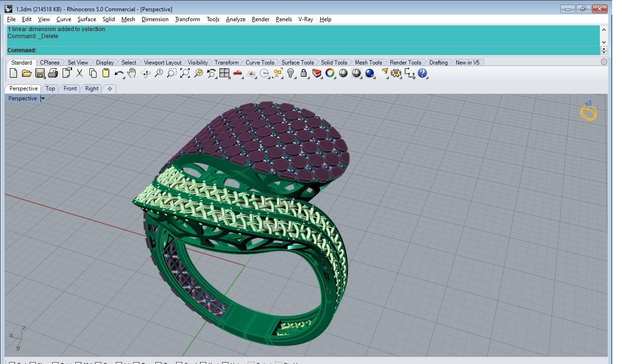Click command history scroll down arrow
Viewport: 622px width, 364px height.
tap(604, 42)
